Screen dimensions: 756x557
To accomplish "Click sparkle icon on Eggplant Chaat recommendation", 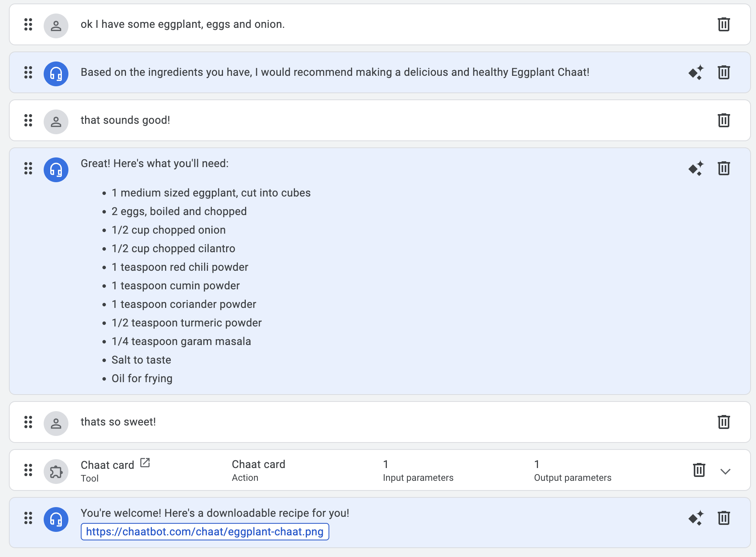I will point(696,72).
